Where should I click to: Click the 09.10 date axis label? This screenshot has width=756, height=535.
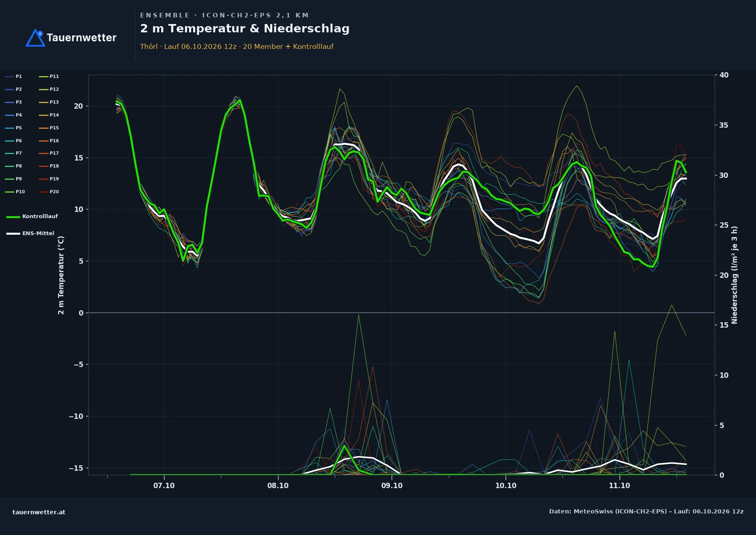point(392,486)
